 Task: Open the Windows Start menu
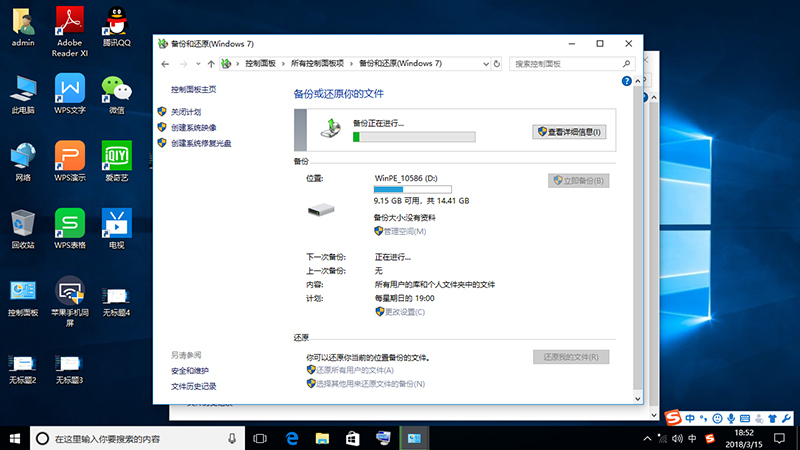coord(15,438)
